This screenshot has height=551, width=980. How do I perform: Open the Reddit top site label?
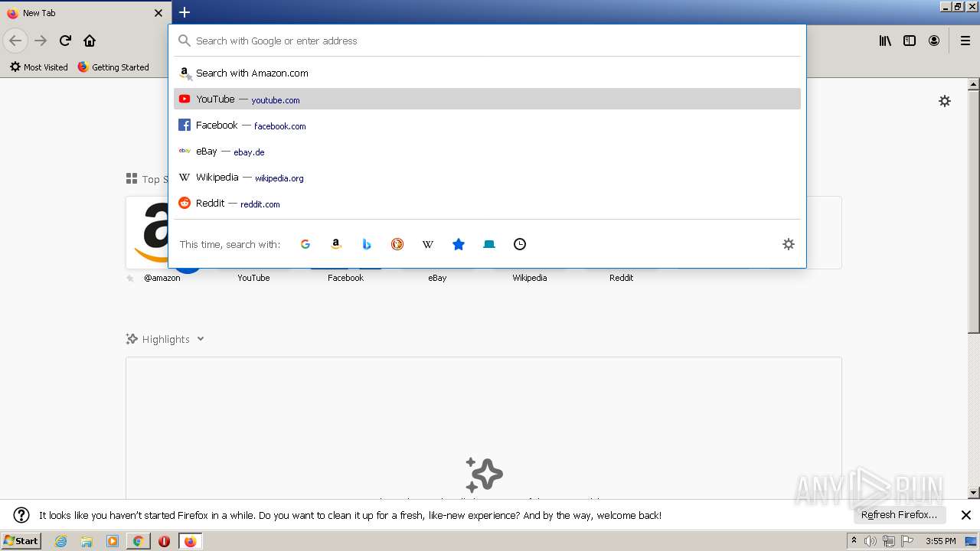(621, 278)
